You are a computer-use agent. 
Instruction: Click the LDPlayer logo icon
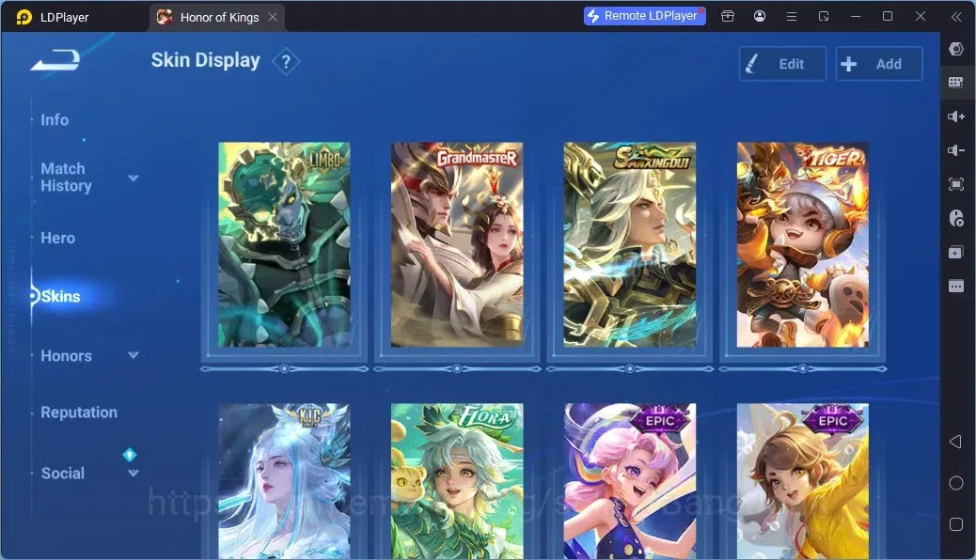coord(24,17)
